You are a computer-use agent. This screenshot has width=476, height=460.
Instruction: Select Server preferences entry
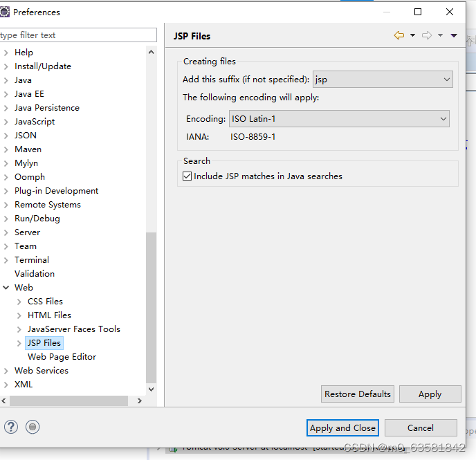(27, 232)
